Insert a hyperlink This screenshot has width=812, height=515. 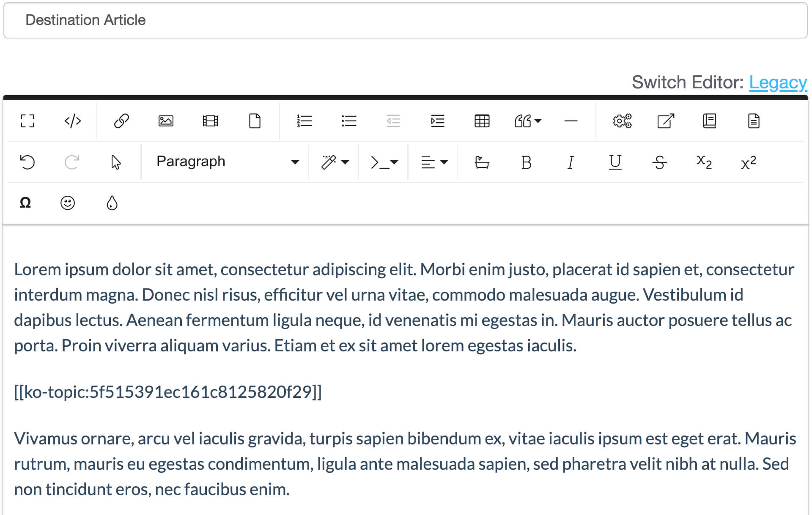(122, 121)
